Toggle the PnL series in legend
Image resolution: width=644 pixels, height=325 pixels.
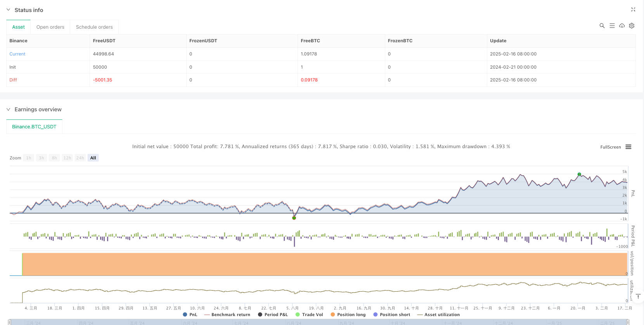pos(190,315)
